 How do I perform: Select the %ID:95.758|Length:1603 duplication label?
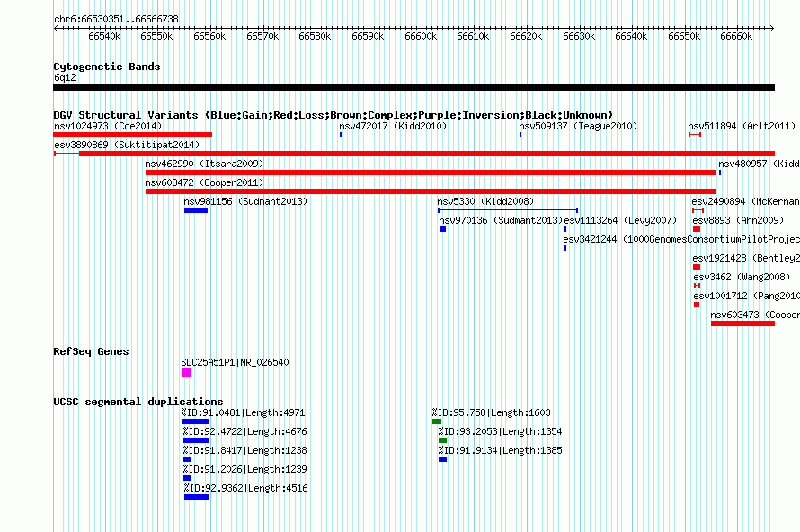pyautogui.click(x=492, y=412)
